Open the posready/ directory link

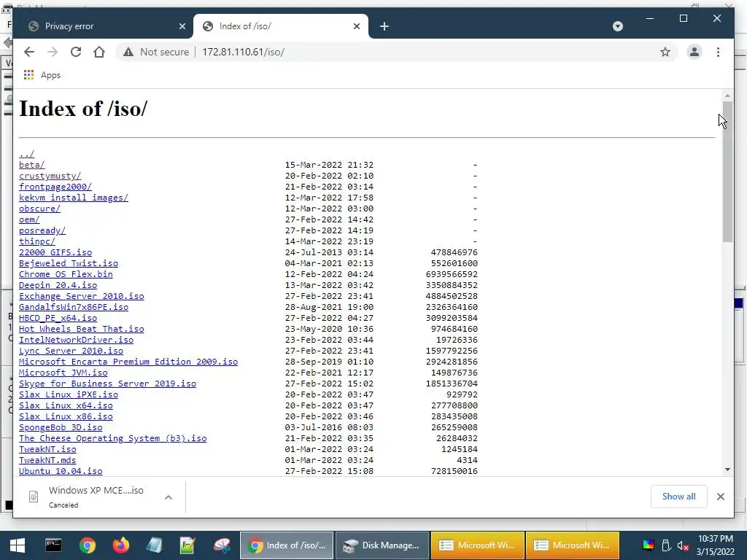[42, 230]
